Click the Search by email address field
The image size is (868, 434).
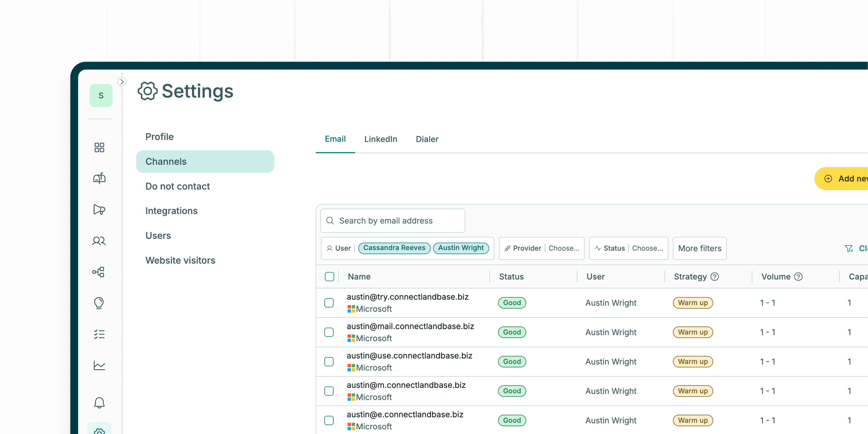click(393, 221)
